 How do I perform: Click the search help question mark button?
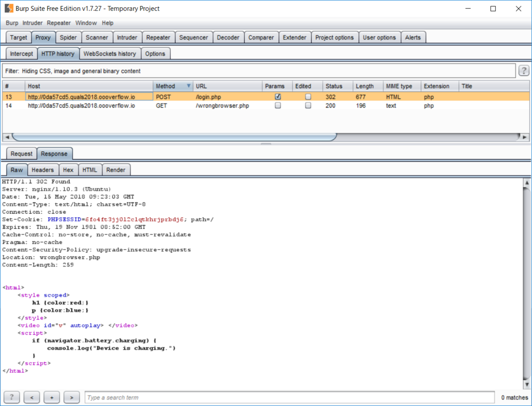click(11, 397)
